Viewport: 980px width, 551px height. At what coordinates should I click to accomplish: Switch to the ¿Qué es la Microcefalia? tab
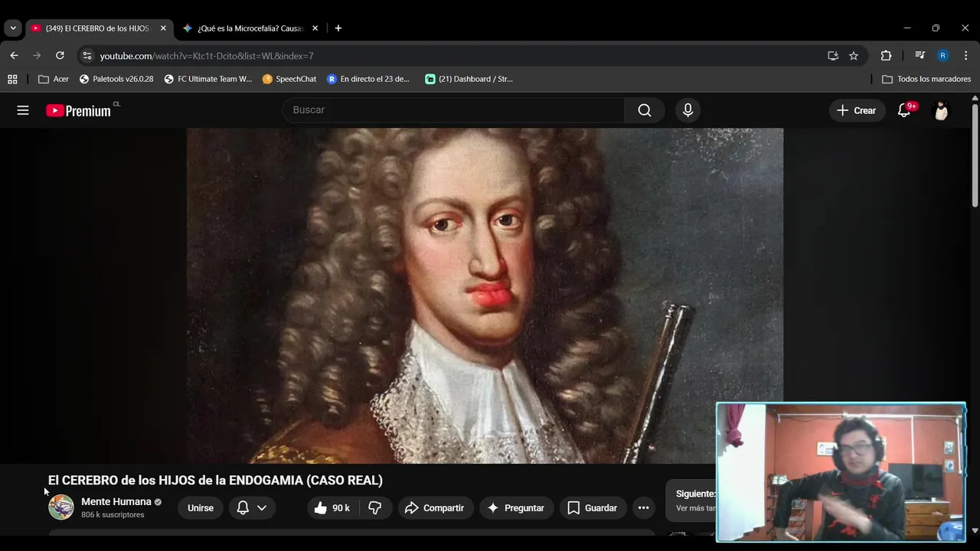(x=251, y=28)
